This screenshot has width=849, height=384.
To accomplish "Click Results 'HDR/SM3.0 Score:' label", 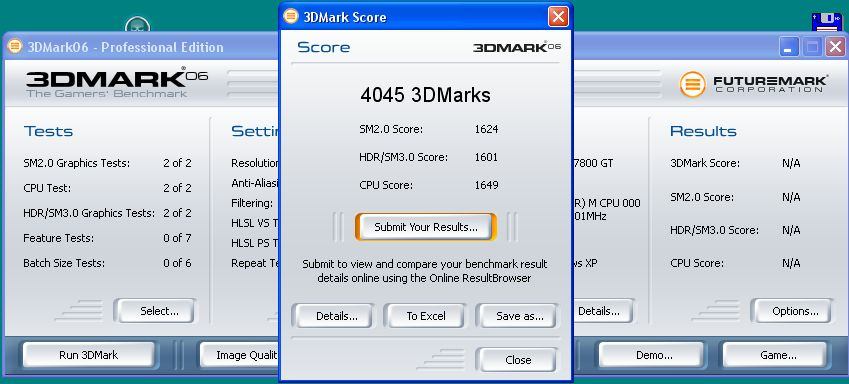I will tap(715, 230).
